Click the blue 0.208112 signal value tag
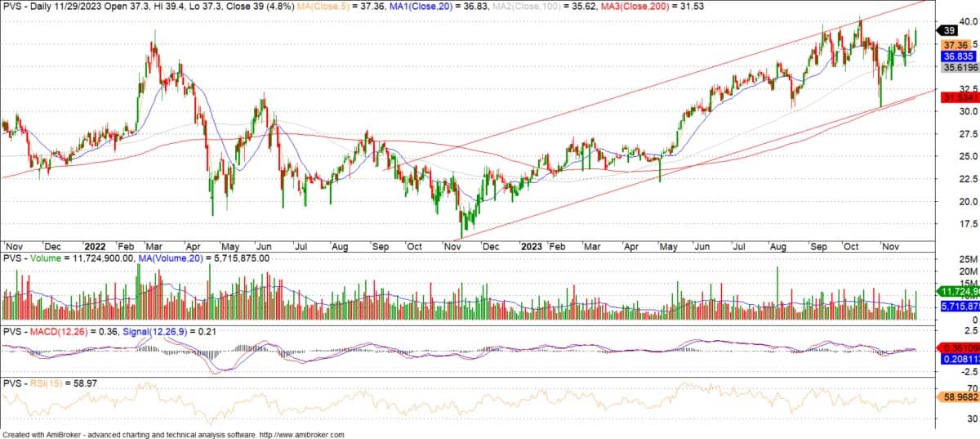 [x=959, y=359]
